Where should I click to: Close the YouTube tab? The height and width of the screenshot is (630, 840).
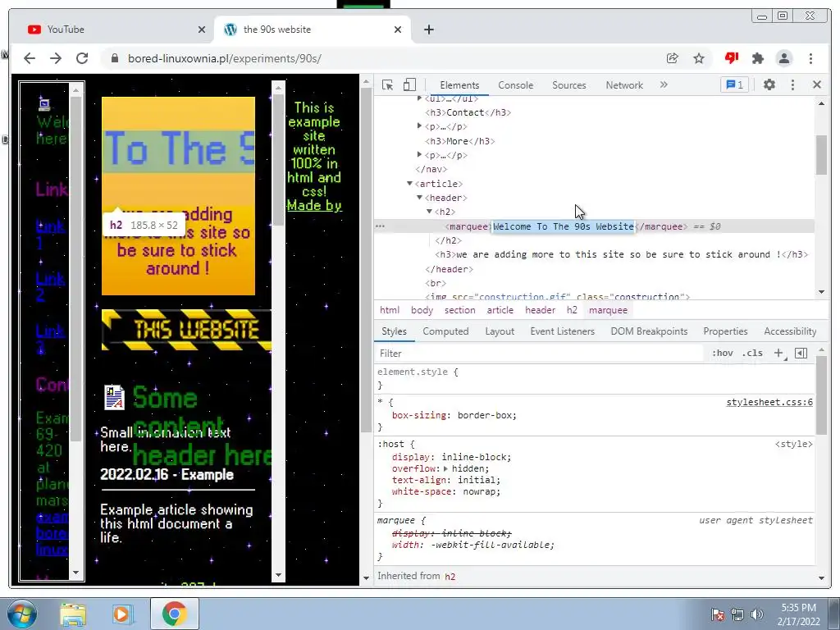pyautogui.click(x=202, y=30)
